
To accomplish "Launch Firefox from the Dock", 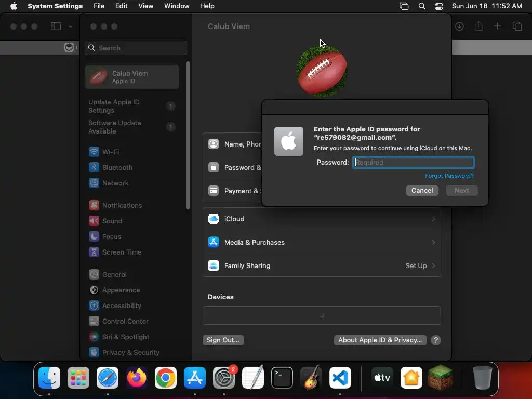I will tap(137, 378).
